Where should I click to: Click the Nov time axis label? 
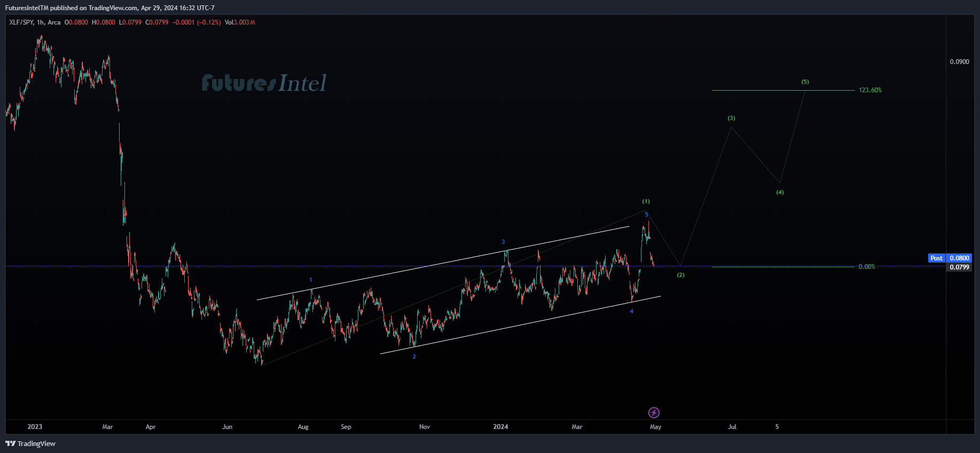(425, 427)
